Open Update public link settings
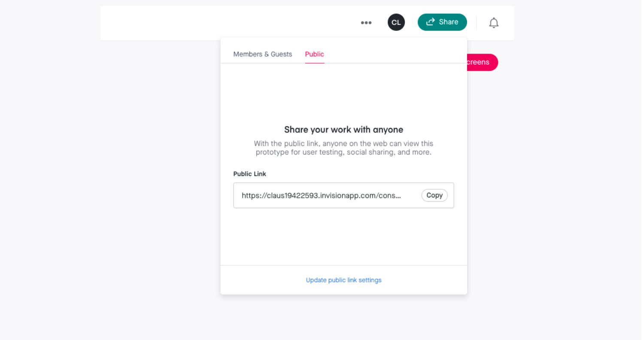 coord(343,280)
